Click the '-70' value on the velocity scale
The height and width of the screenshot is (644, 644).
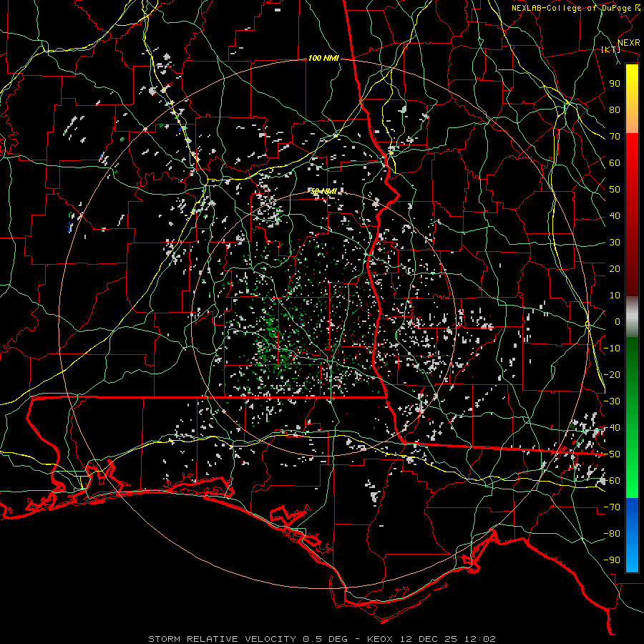pos(612,507)
